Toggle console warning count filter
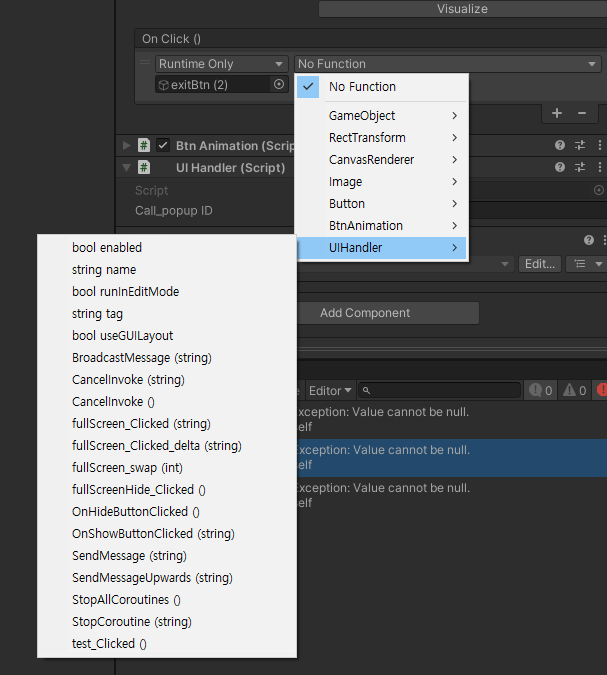This screenshot has width=607, height=675. pyautogui.click(x=575, y=390)
